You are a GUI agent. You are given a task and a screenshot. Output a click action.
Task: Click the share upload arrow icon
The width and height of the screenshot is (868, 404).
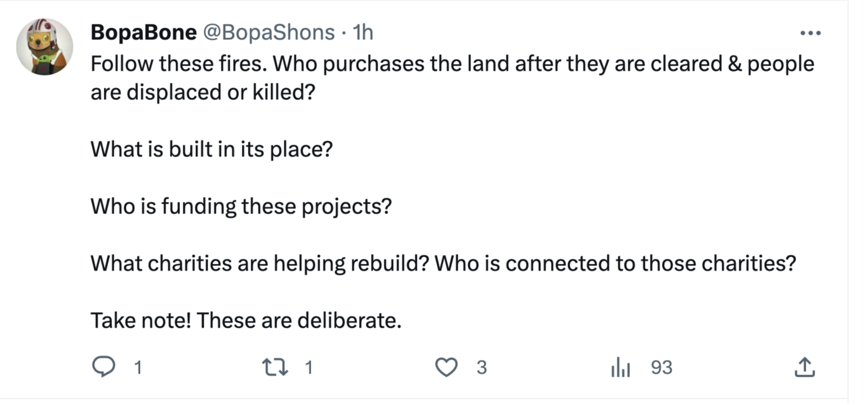pos(805,367)
